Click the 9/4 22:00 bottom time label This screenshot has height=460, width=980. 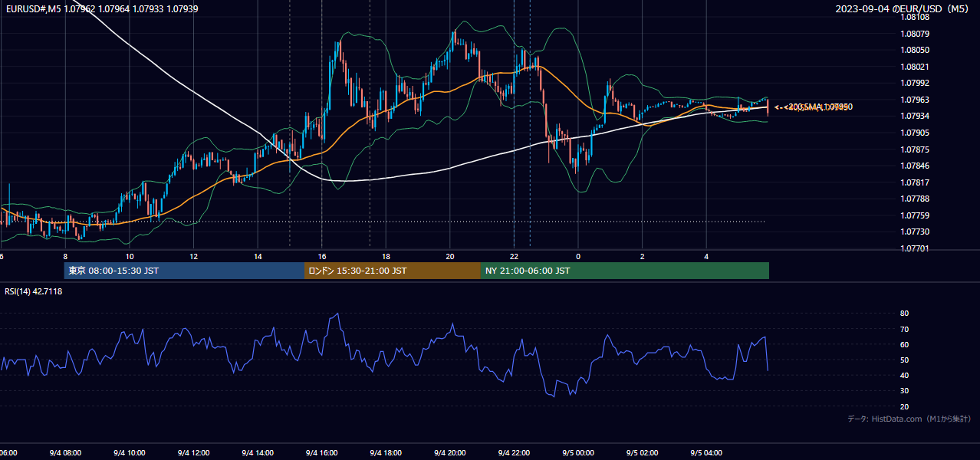point(514,453)
